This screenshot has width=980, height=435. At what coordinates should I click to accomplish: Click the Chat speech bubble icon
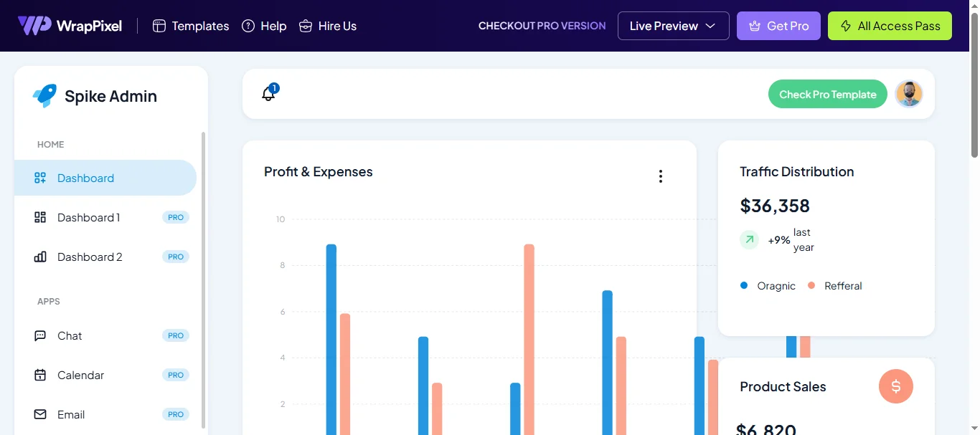40,335
